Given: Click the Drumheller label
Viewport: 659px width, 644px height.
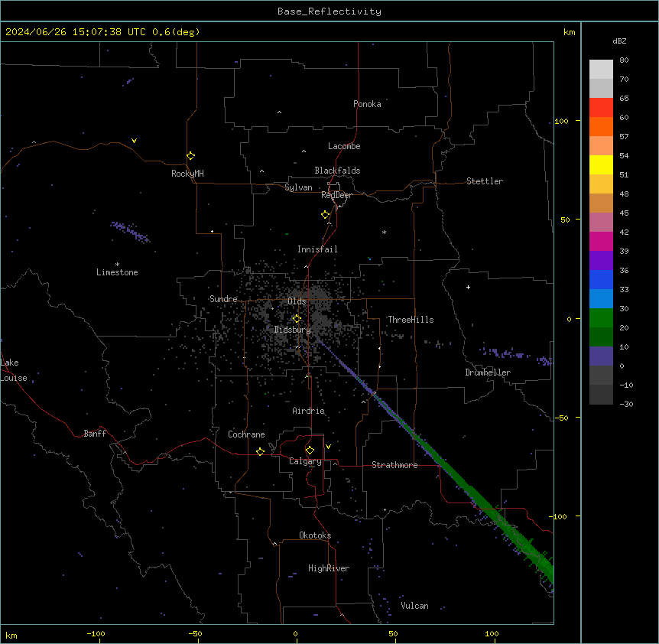Looking at the screenshot, I should pyautogui.click(x=488, y=372).
